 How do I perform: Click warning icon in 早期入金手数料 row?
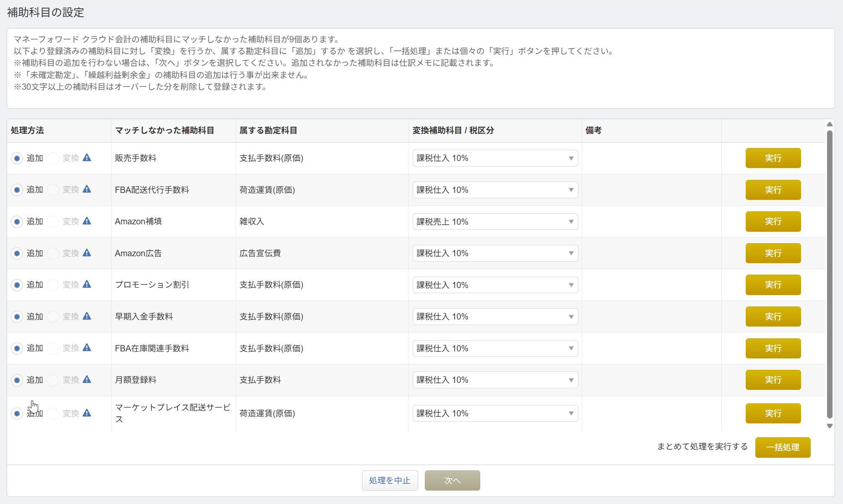87,316
